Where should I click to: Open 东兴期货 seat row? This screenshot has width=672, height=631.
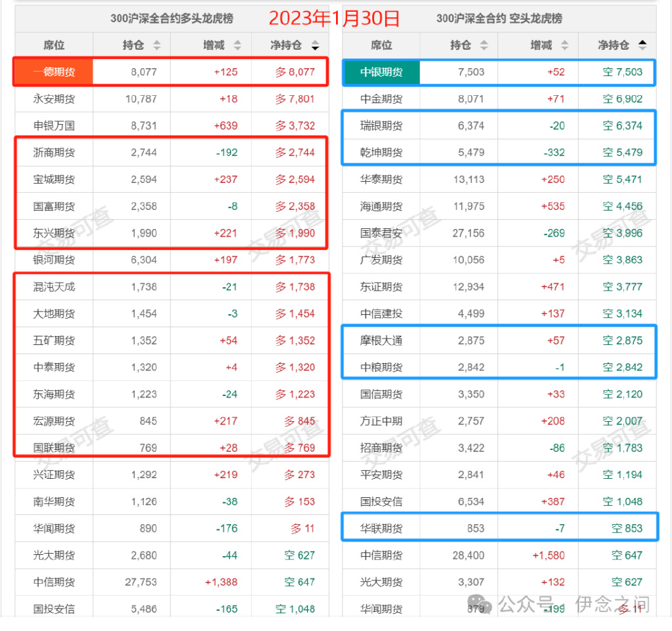pyautogui.click(x=171, y=233)
